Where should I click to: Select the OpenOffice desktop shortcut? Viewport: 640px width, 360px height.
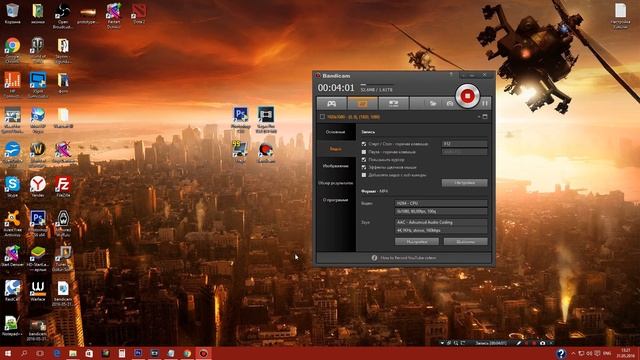click(x=13, y=154)
